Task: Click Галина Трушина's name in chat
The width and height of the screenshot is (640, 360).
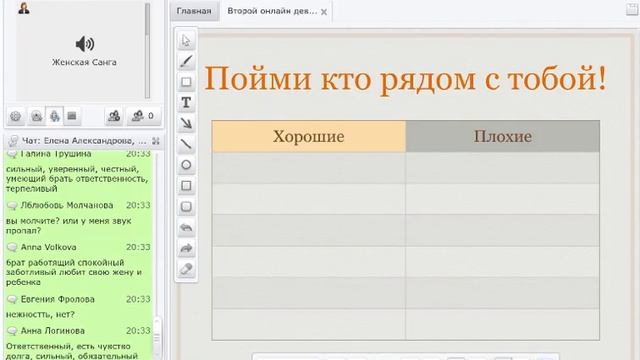Action: pos(56,154)
